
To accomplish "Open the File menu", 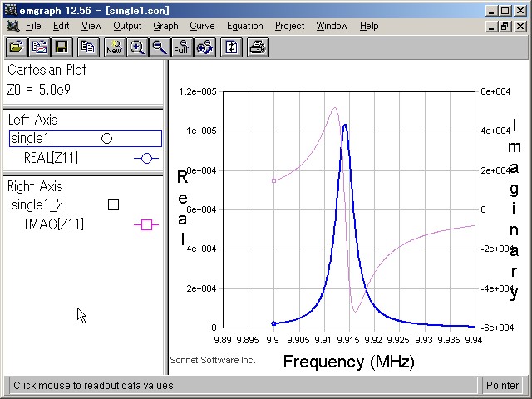I will click(33, 26).
